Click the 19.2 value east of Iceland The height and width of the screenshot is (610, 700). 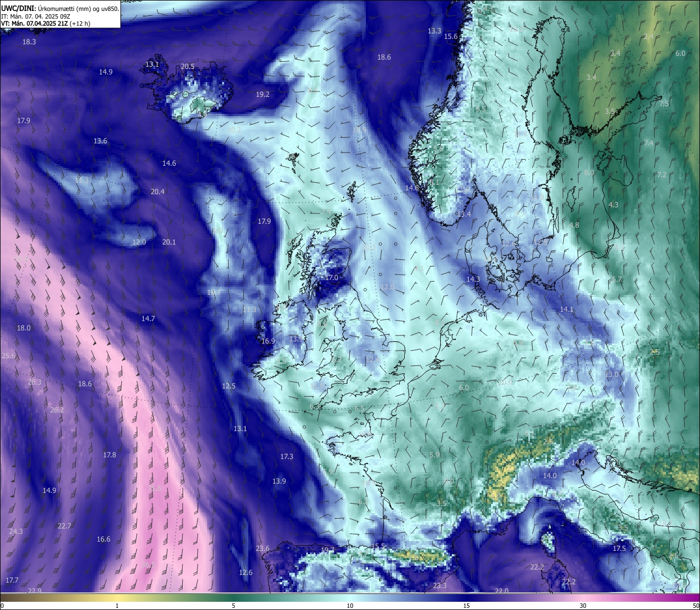[x=262, y=94]
